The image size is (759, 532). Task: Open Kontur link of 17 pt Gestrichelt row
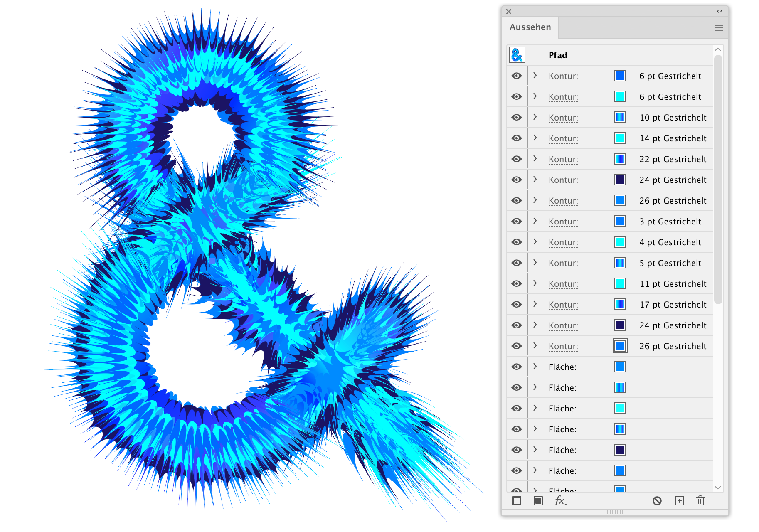563,305
